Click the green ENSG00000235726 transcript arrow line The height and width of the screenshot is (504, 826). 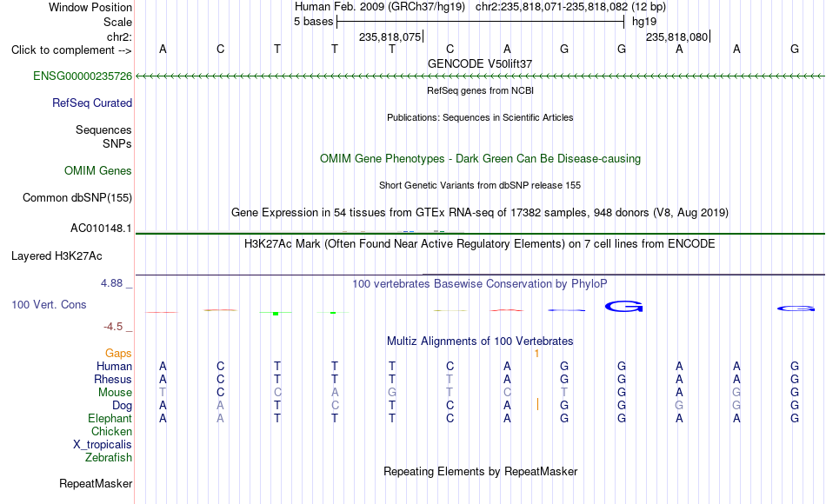[480, 76]
